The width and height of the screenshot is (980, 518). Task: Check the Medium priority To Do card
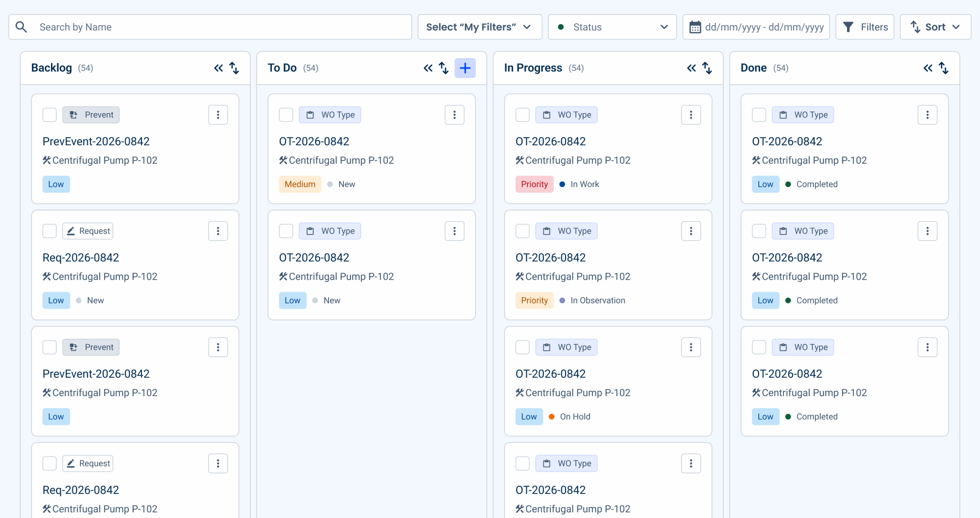pyautogui.click(x=286, y=115)
